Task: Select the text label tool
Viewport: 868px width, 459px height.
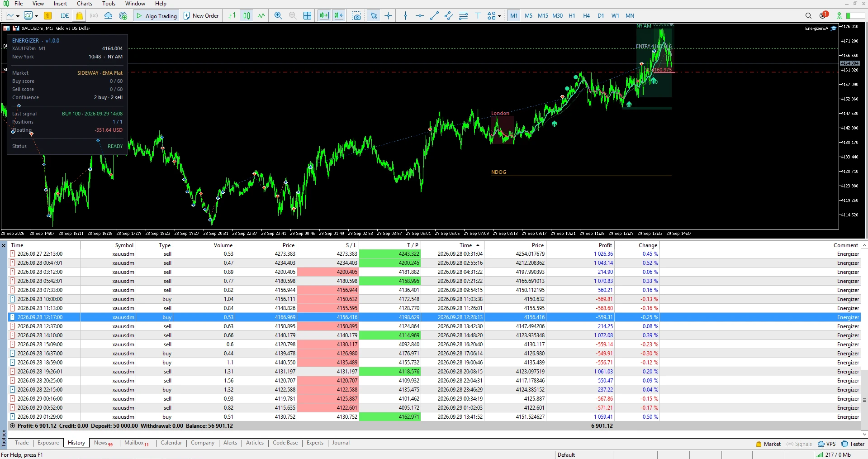Action: pos(478,16)
